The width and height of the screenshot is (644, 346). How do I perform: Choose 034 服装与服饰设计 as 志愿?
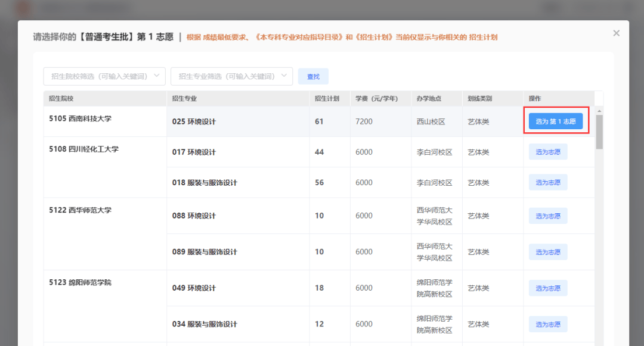click(547, 324)
